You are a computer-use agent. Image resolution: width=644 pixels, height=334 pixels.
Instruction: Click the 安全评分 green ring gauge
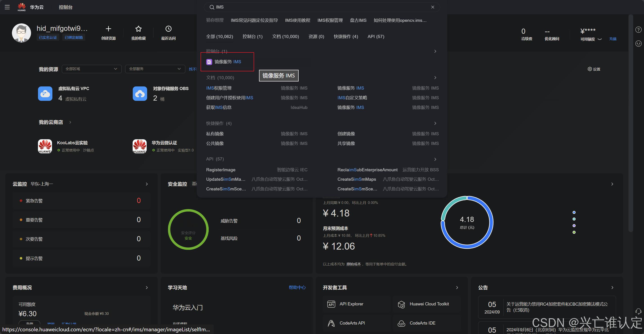coord(188,229)
